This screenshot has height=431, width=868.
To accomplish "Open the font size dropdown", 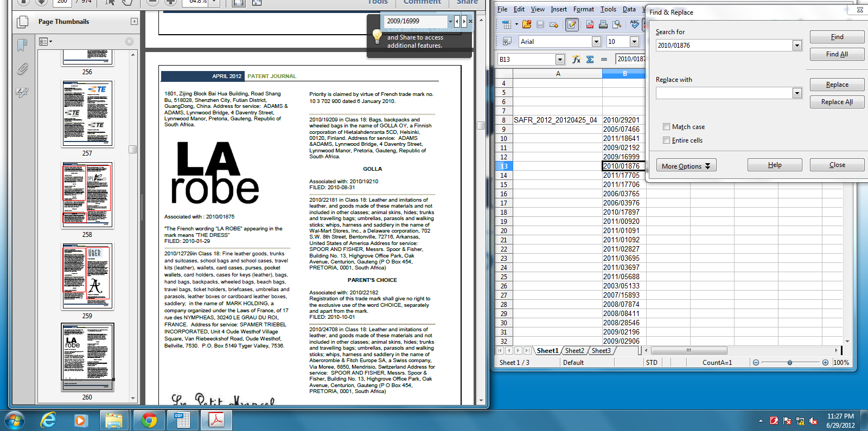I will pyautogui.click(x=634, y=42).
